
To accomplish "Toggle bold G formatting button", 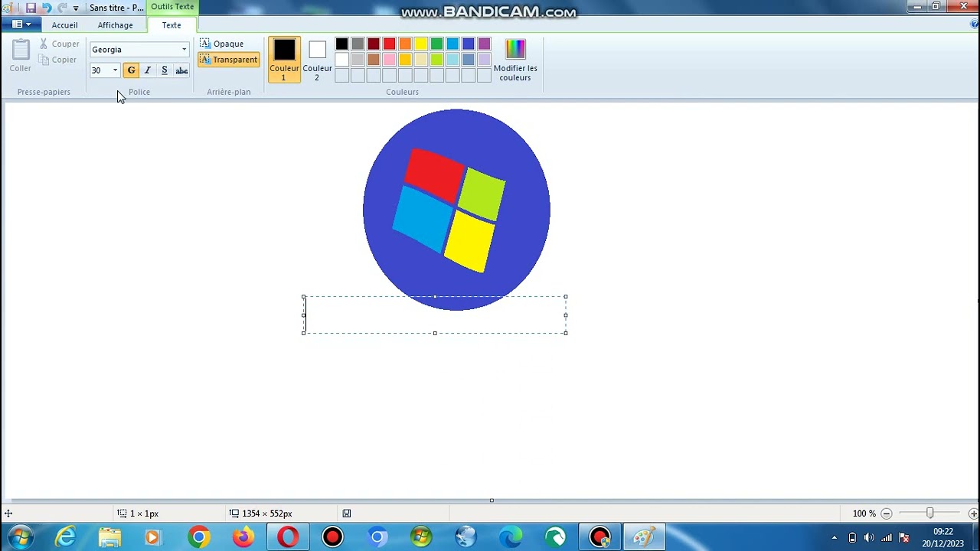I will pyautogui.click(x=131, y=70).
